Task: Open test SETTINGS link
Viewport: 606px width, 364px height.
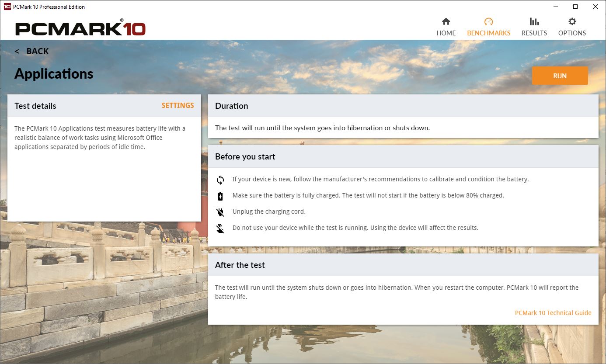Action: (x=178, y=105)
